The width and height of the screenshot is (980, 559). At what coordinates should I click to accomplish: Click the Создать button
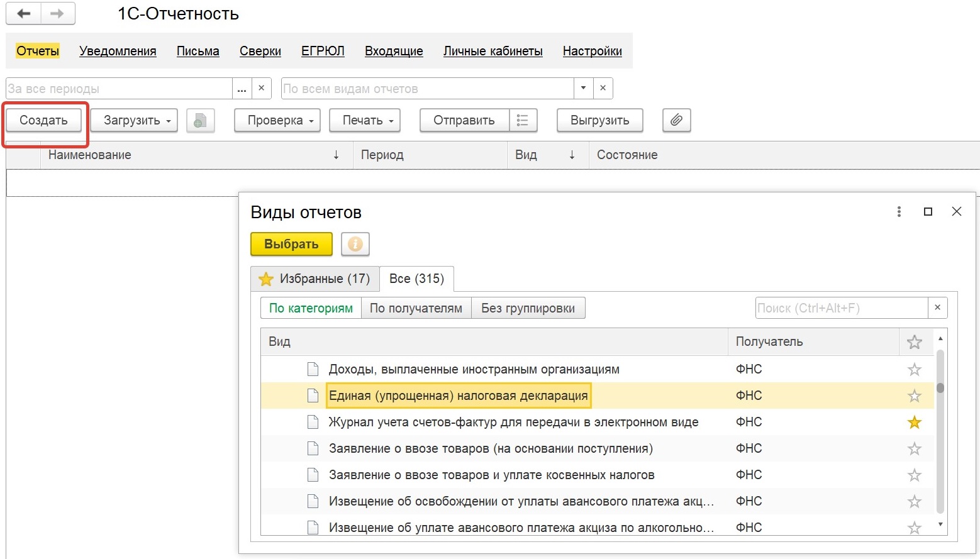[x=44, y=120]
